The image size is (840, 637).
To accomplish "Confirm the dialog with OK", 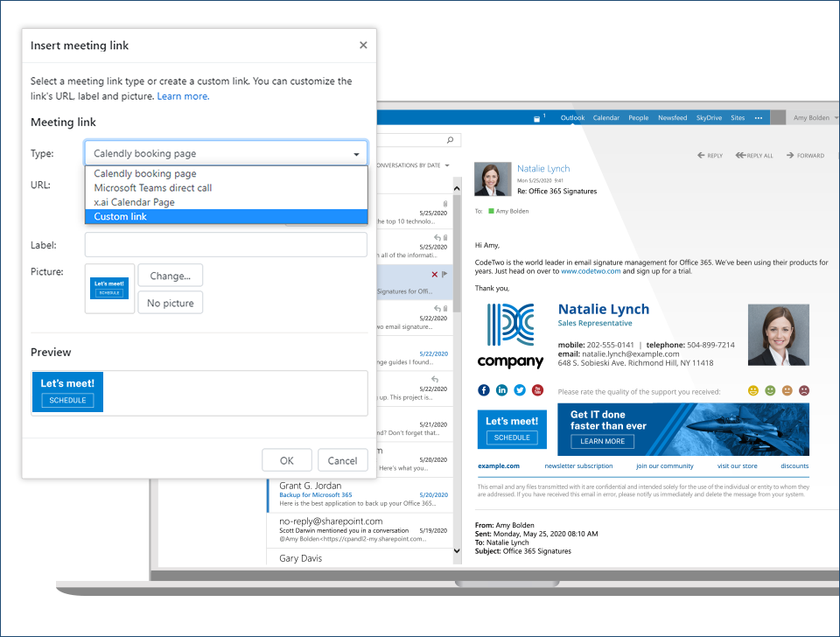I will point(287,459).
